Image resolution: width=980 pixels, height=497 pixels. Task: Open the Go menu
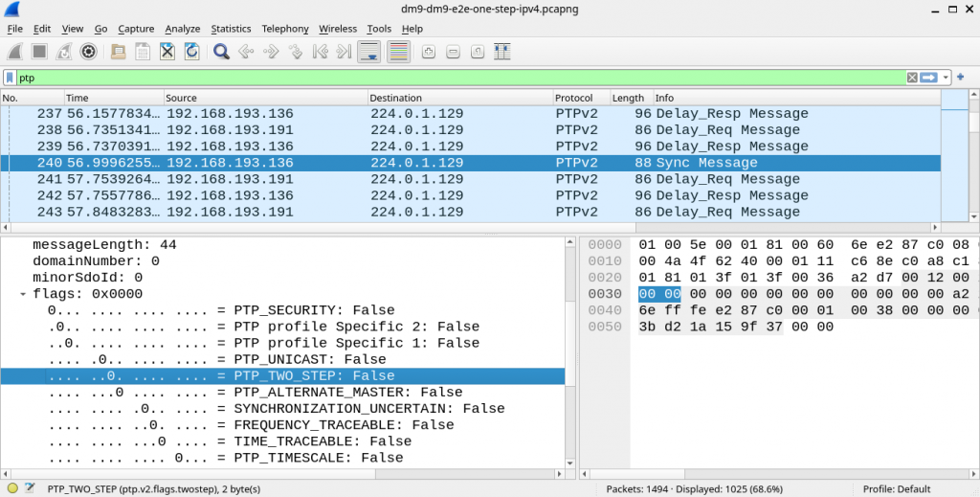100,29
